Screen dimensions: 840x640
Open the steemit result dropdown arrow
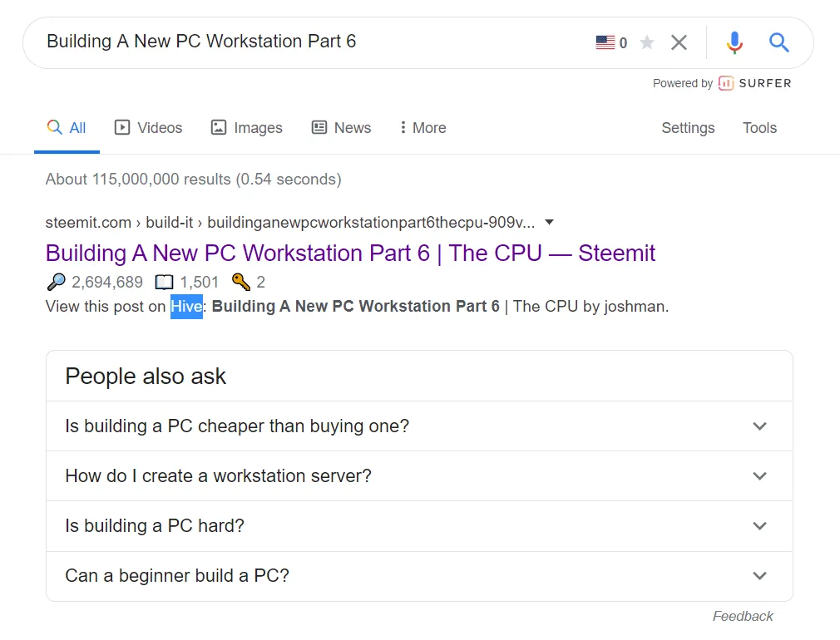click(x=549, y=222)
